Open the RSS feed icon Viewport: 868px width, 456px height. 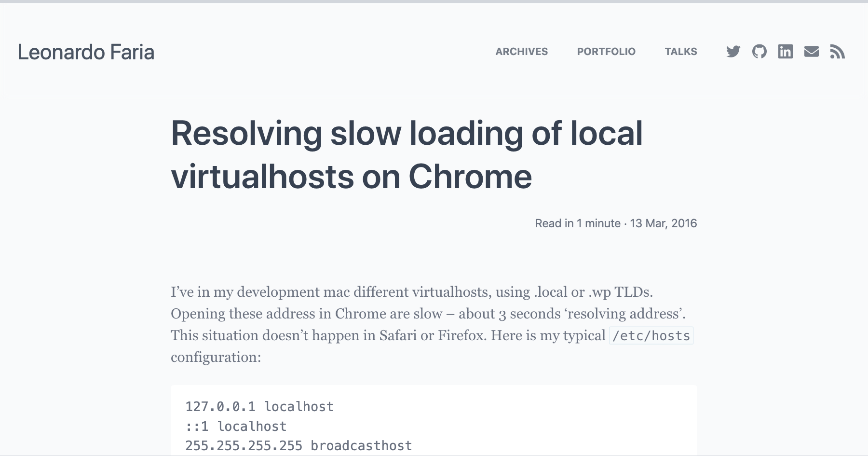coord(837,52)
